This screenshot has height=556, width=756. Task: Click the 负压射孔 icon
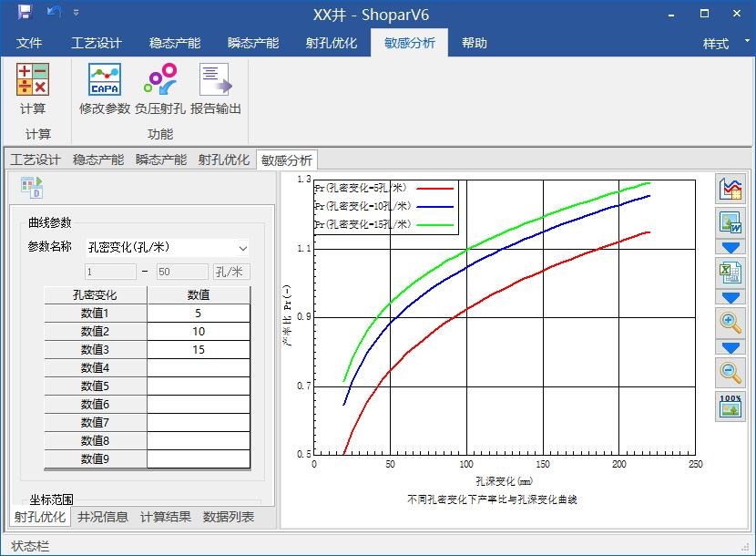(x=160, y=80)
